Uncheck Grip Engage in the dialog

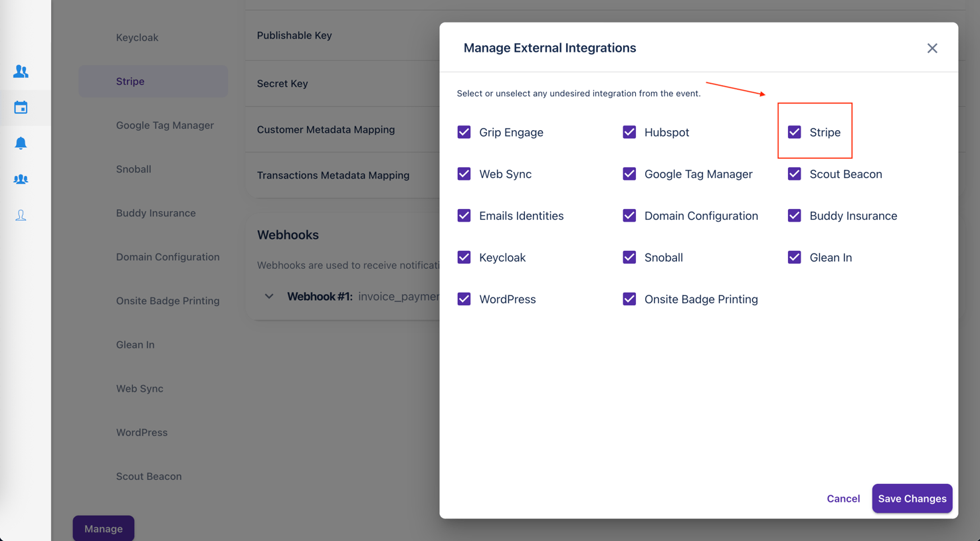point(464,132)
